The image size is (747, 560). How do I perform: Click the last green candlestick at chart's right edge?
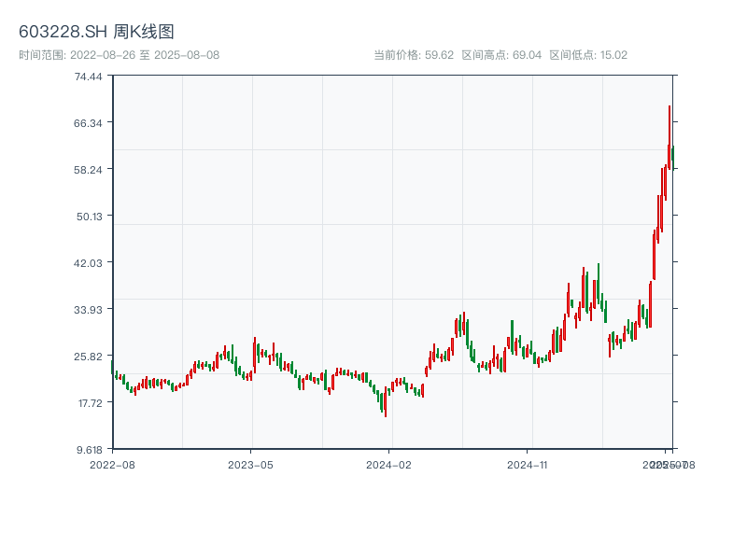coord(672,157)
